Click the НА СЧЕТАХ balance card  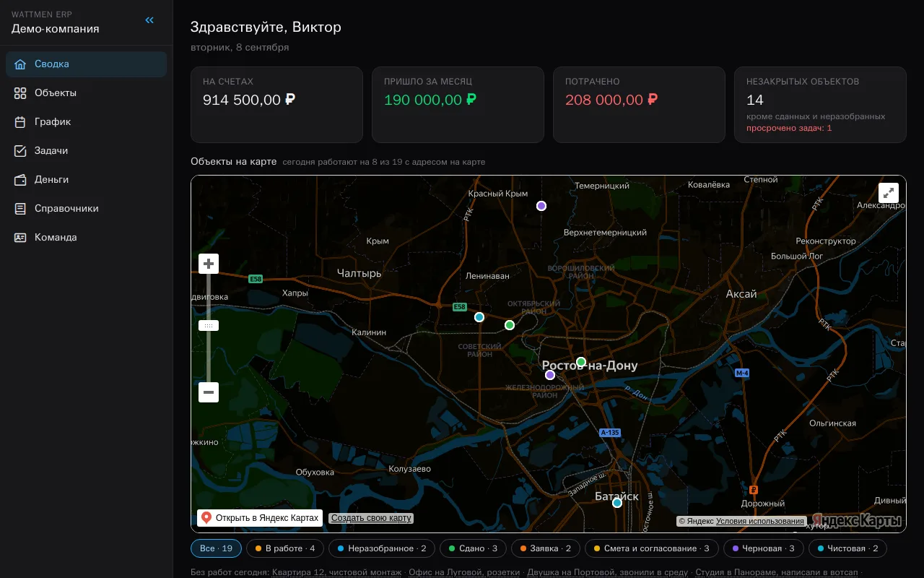pos(276,105)
